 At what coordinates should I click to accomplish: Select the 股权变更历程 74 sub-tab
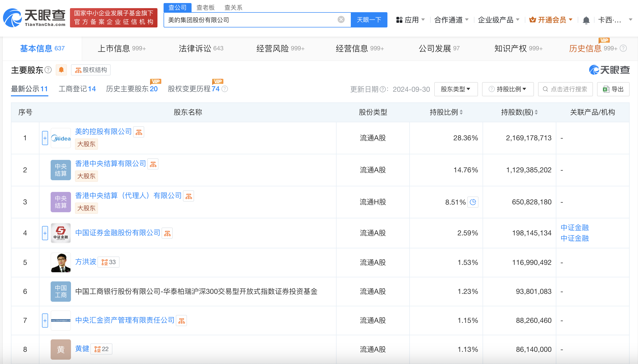click(194, 89)
